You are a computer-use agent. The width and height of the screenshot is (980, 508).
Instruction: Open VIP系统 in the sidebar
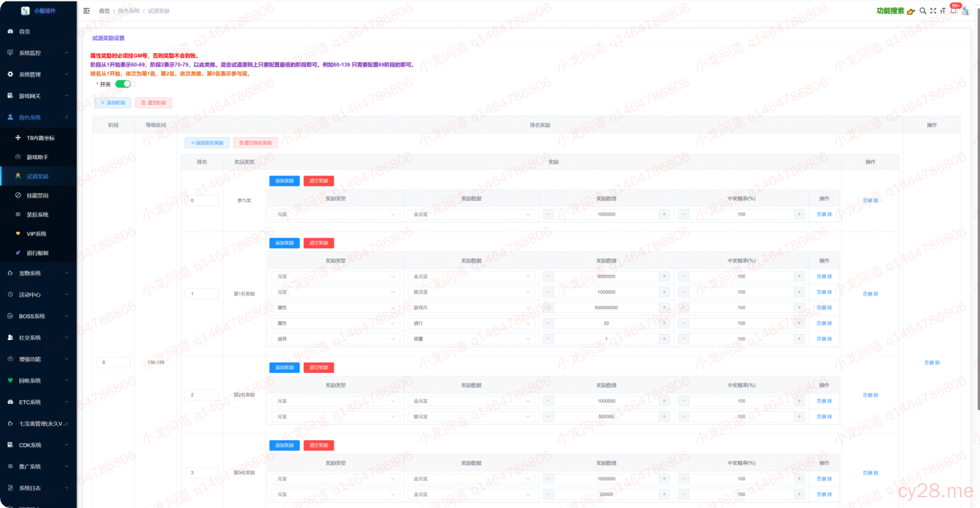coord(36,234)
